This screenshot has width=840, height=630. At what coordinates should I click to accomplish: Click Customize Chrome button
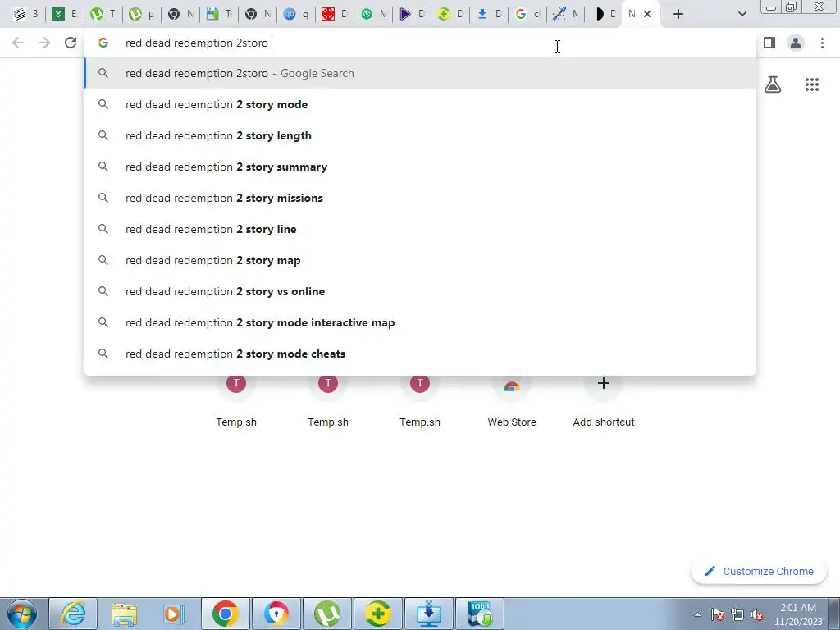(x=759, y=571)
